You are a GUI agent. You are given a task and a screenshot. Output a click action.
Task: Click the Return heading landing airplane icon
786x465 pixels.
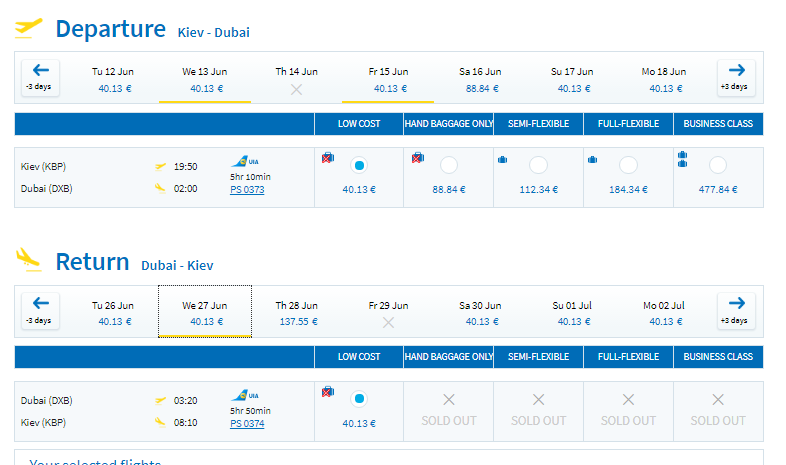coord(28,260)
